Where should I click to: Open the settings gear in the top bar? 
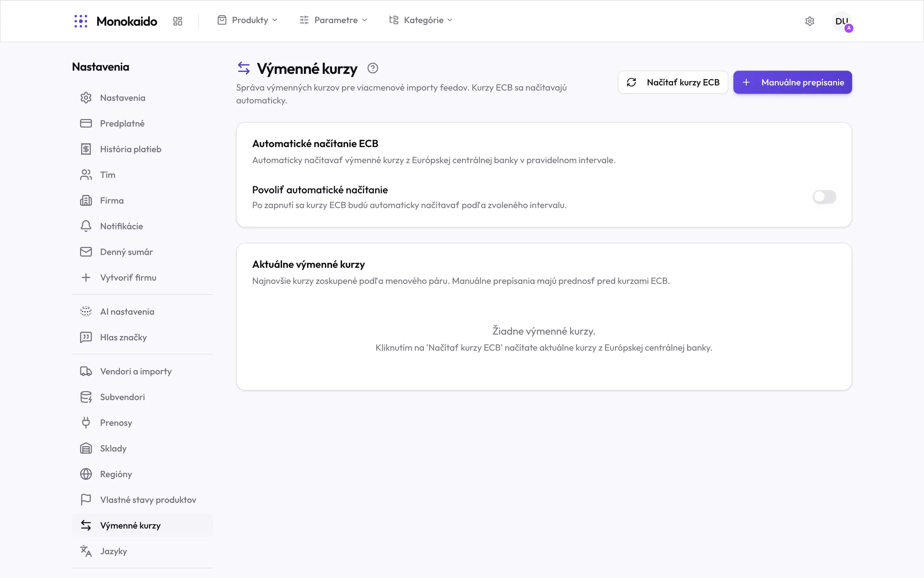click(x=809, y=21)
